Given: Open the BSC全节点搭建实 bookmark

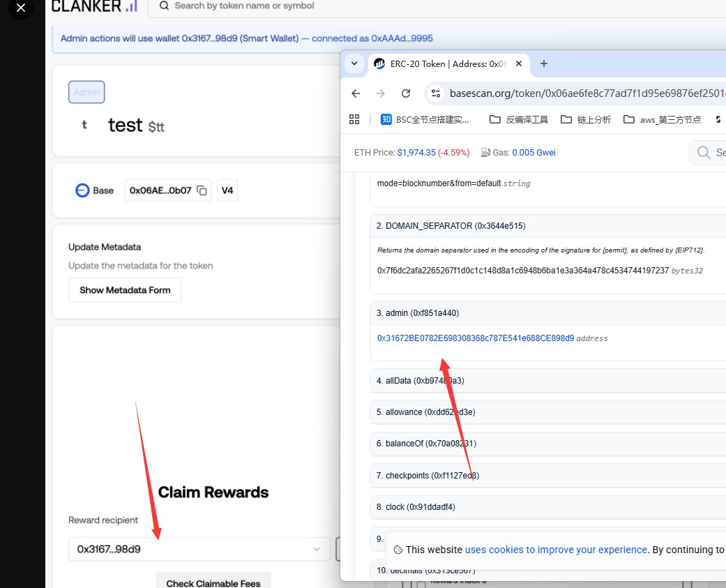Looking at the screenshot, I should (x=425, y=119).
